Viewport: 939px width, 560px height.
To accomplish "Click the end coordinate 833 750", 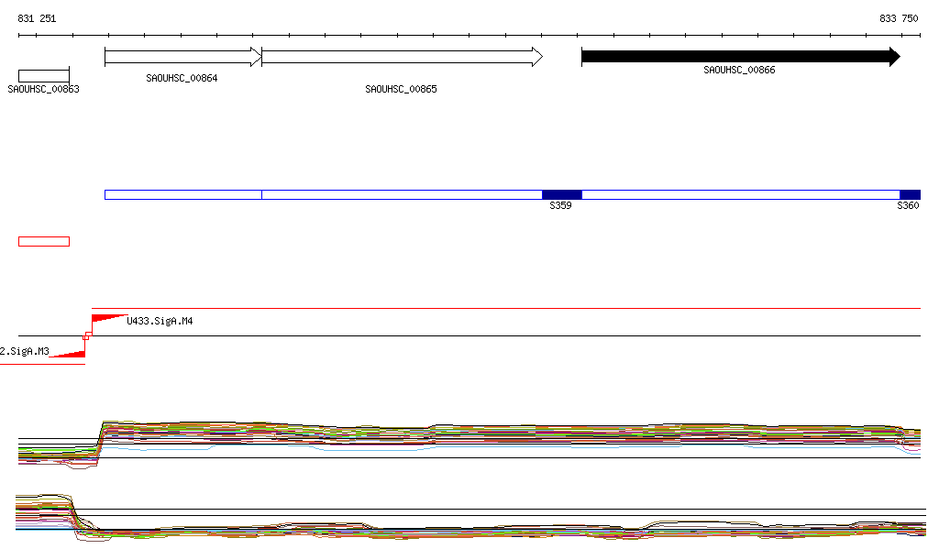I will click(x=898, y=18).
